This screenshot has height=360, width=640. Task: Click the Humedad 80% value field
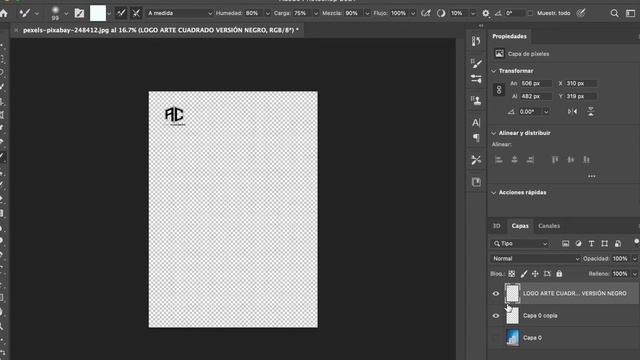point(254,13)
